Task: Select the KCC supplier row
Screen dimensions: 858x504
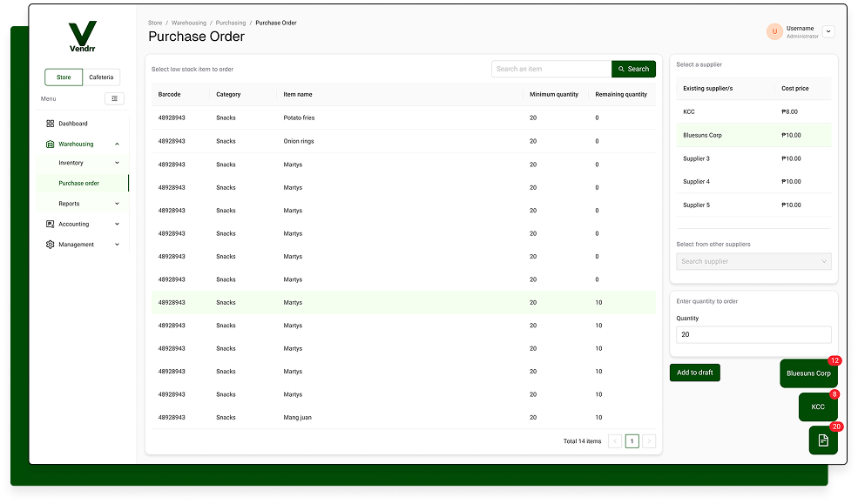Action: coord(753,111)
